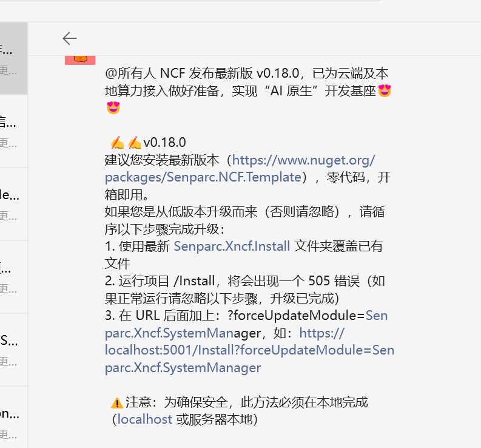Screen dimensions: 481x448
Task: Open the sidebar conversation ending in "S..."
Action: pyautogui.click(x=13, y=350)
